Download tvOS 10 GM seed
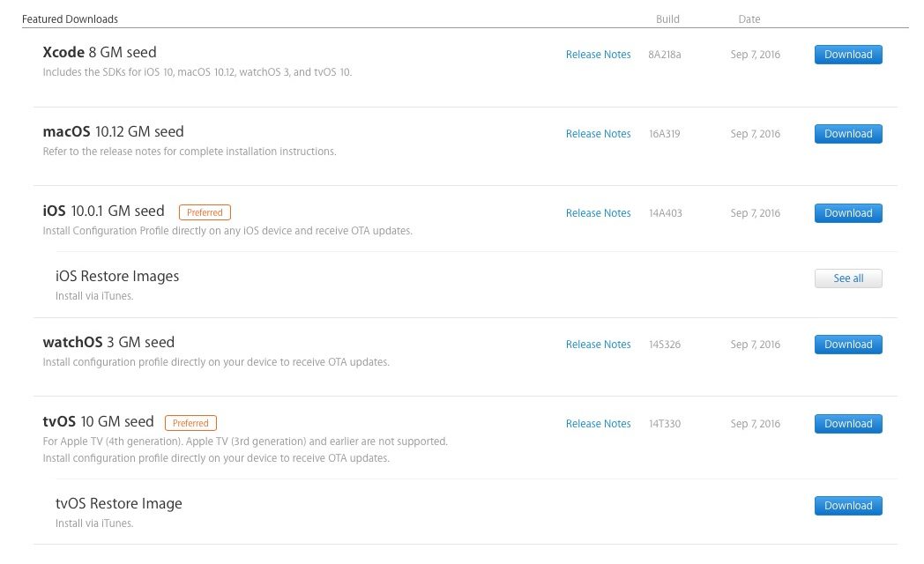Image resolution: width=924 pixels, height=564 pixels. tap(848, 424)
